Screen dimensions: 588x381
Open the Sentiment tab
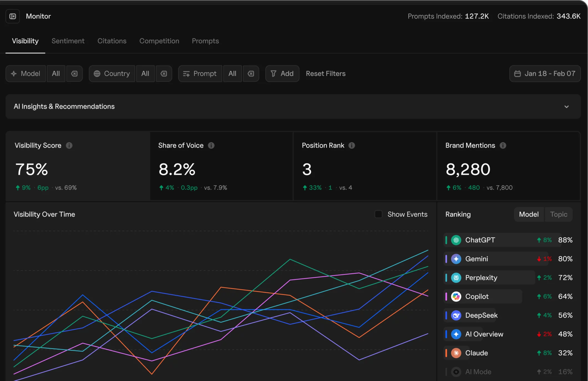tap(68, 41)
